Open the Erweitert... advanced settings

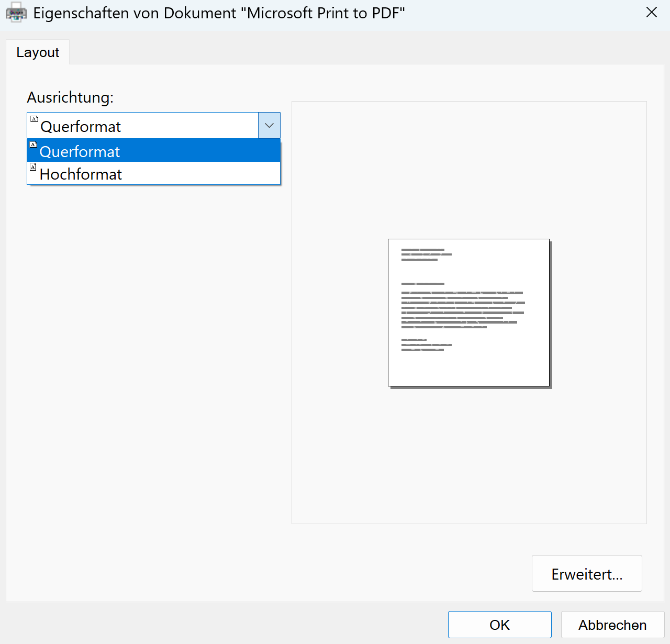tap(587, 574)
